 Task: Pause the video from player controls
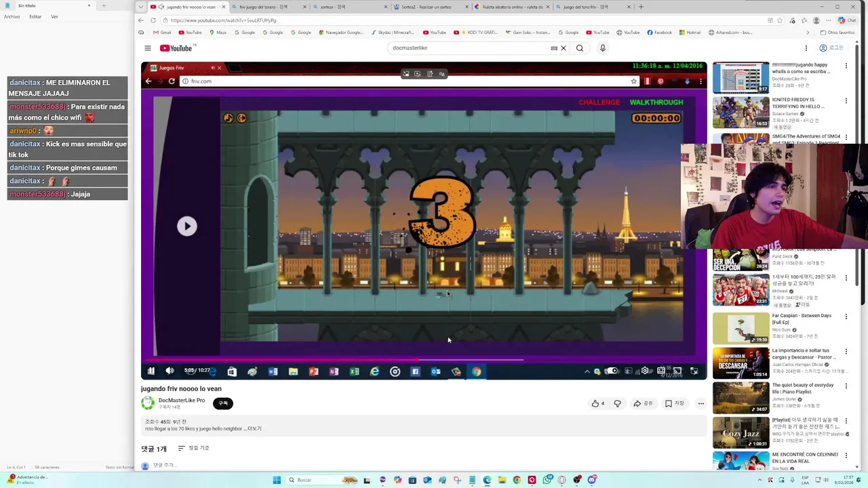(151, 371)
